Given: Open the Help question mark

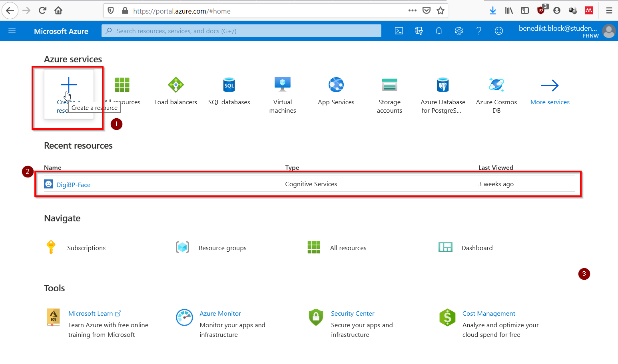Looking at the screenshot, I should pyautogui.click(x=479, y=31).
